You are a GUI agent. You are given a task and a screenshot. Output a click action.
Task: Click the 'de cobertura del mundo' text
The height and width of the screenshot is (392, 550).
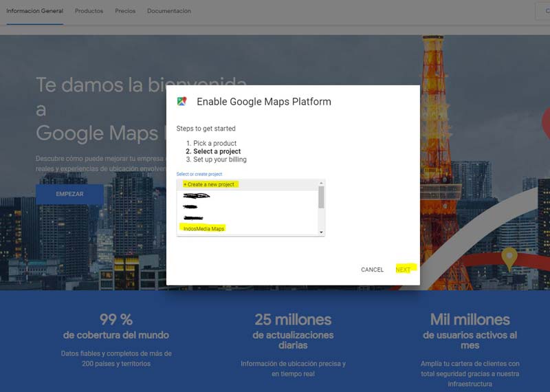pos(115,335)
